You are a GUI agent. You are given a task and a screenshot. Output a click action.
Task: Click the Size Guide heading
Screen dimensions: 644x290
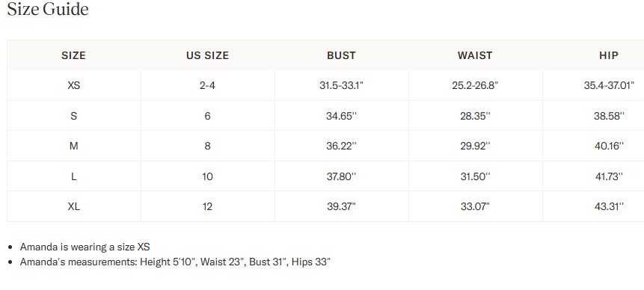(x=48, y=9)
